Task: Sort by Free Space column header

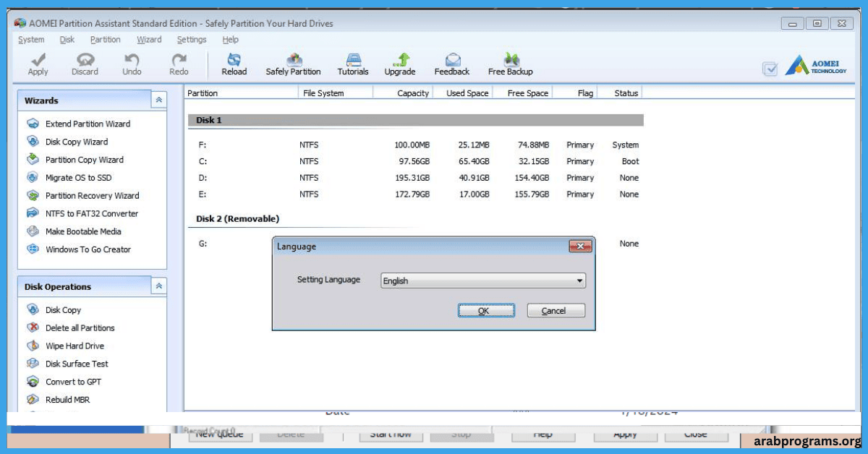Action: tap(522, 93)
